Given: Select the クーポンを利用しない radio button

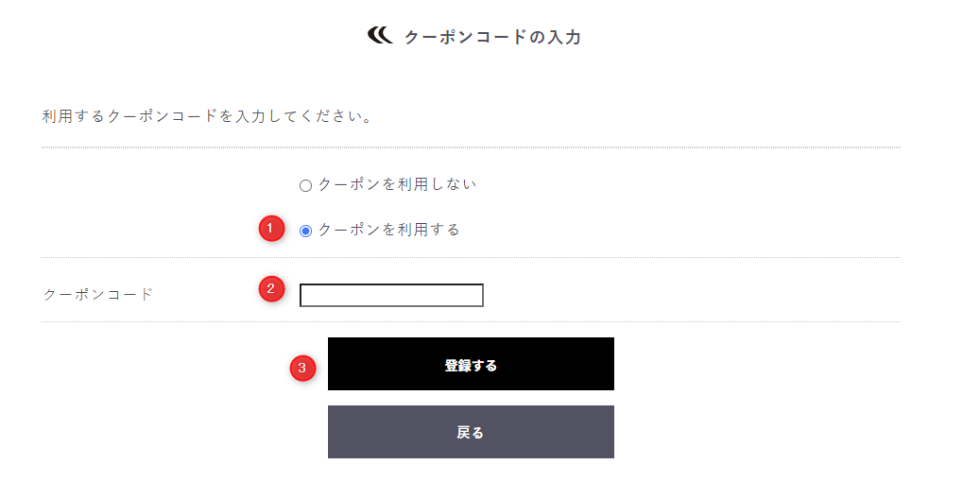Looking at the screenshot, I should [305, 185].
